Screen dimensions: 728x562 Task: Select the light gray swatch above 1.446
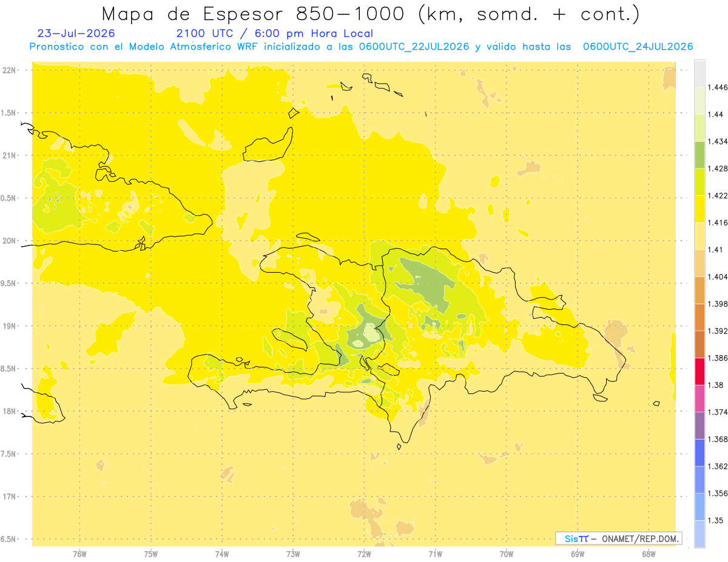(699, 73)
